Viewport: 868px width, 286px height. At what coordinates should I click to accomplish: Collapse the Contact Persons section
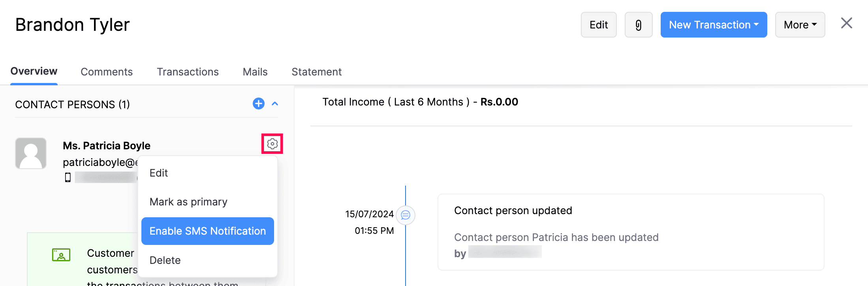click(x=275, y=103)
